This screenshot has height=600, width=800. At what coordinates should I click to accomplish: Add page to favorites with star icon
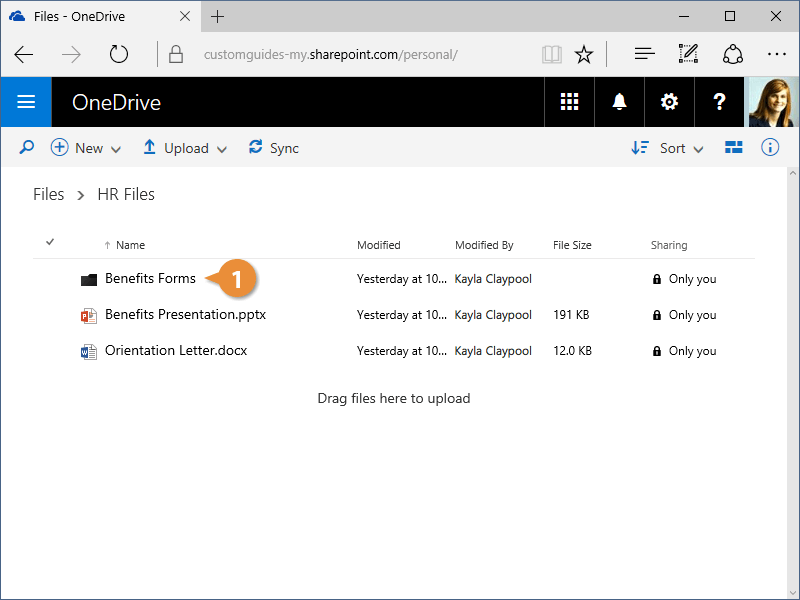coord(584,54)
